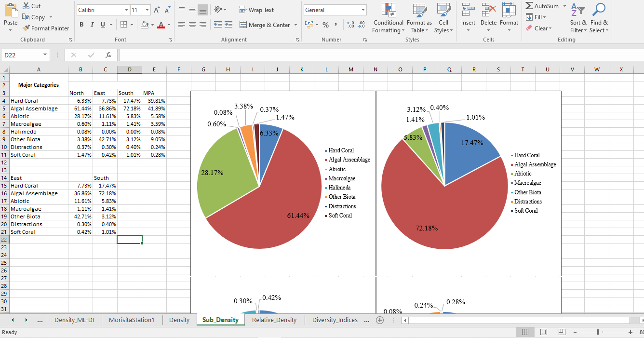The width and height of the screenshot is (644, 338).
Task: Click Increase Indent icon
Action: point(228,25)
